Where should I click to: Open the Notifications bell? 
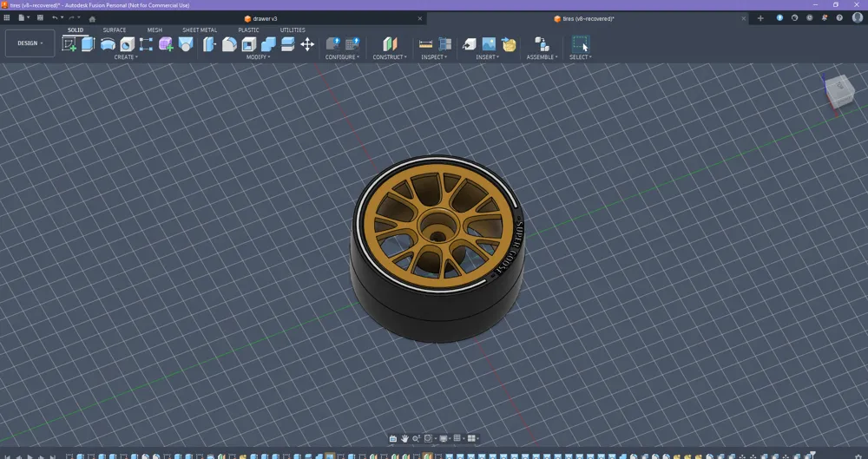click(x=825, y=18)
